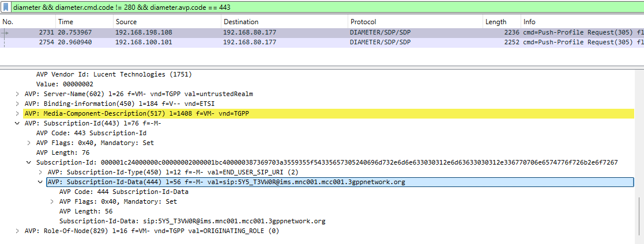Expand the Server-Name(602) AVP
This screenshot has height=244, width=644.
(17, 94)
